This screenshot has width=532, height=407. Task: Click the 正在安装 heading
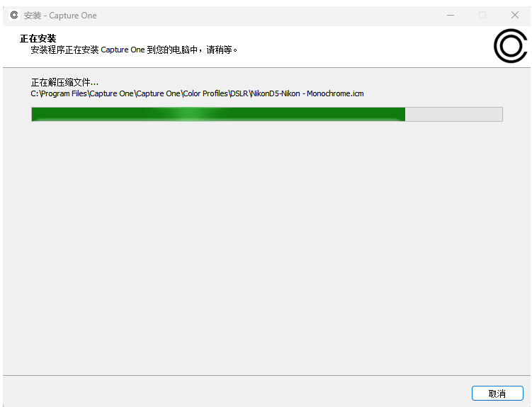38,38
